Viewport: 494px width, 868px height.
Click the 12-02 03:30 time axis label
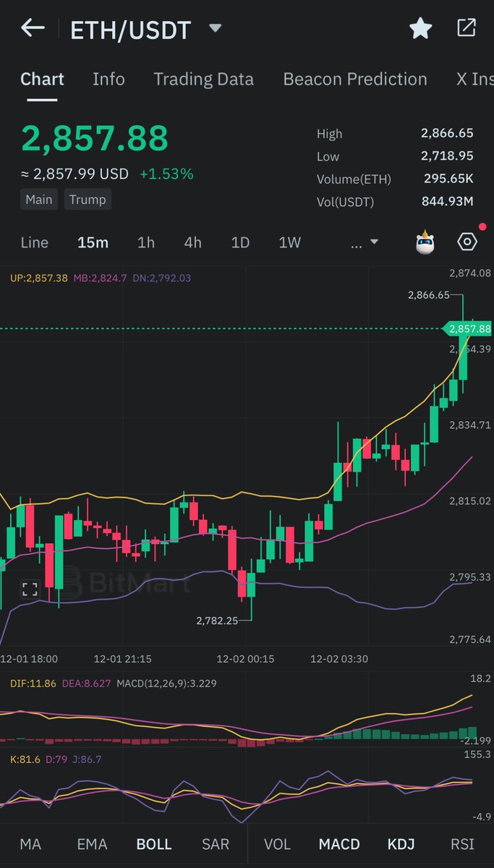click(x=339, y=659)
